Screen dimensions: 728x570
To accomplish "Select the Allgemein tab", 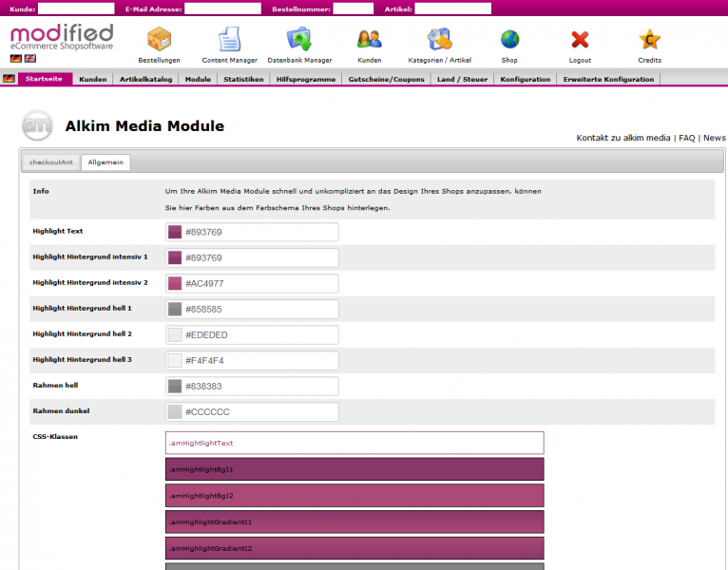I will pos(105,162).
